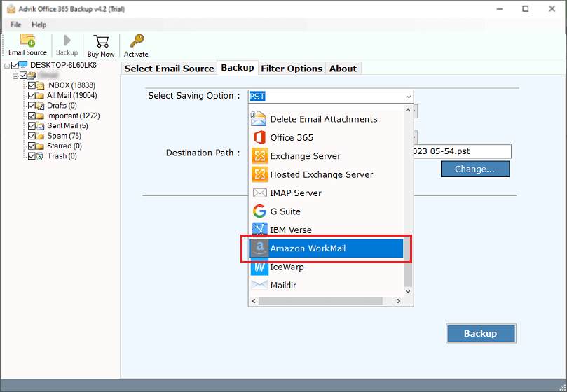Choose Amazon WorkMail from the list

tap(326, 248)
